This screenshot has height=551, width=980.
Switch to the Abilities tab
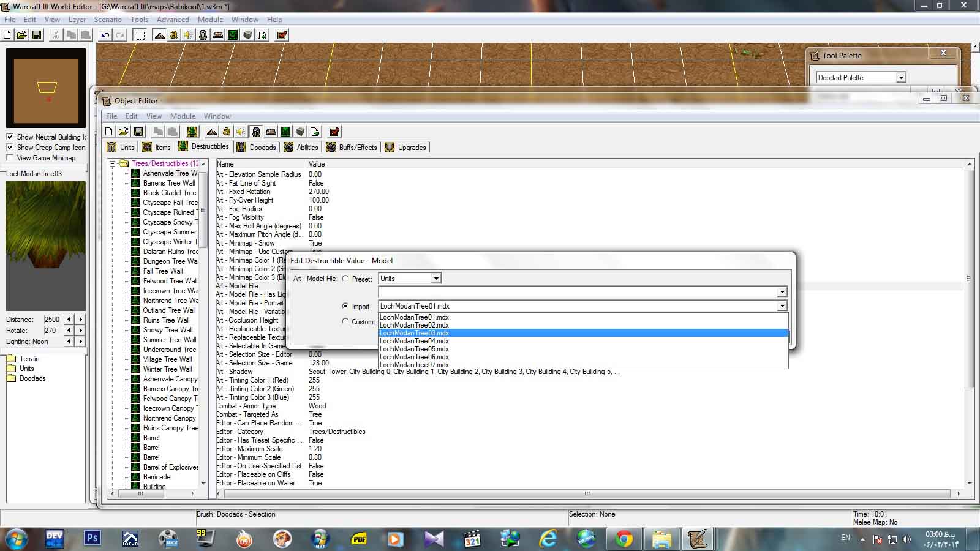[301, 147]
